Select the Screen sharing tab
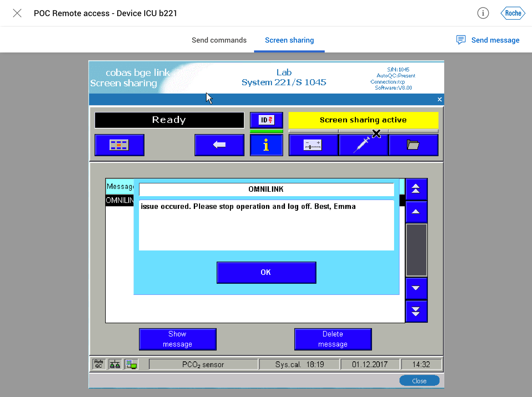This screenshot has width=532, height=397. pos(289,40)
